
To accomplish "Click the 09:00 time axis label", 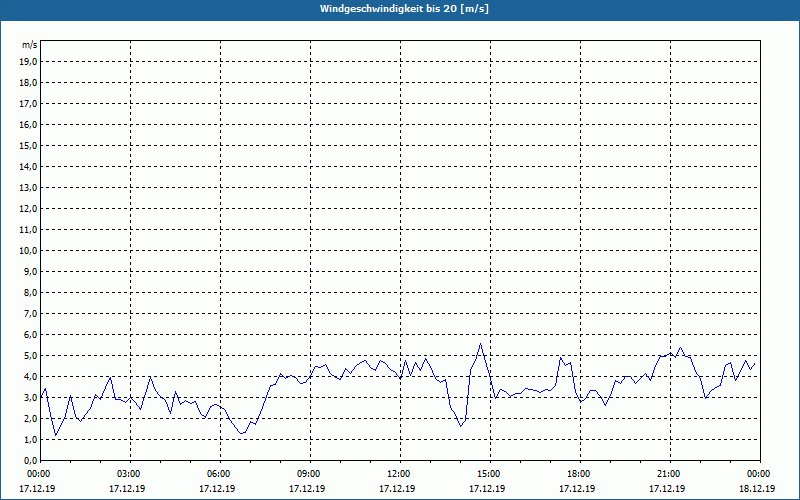I will click(310, 474).
